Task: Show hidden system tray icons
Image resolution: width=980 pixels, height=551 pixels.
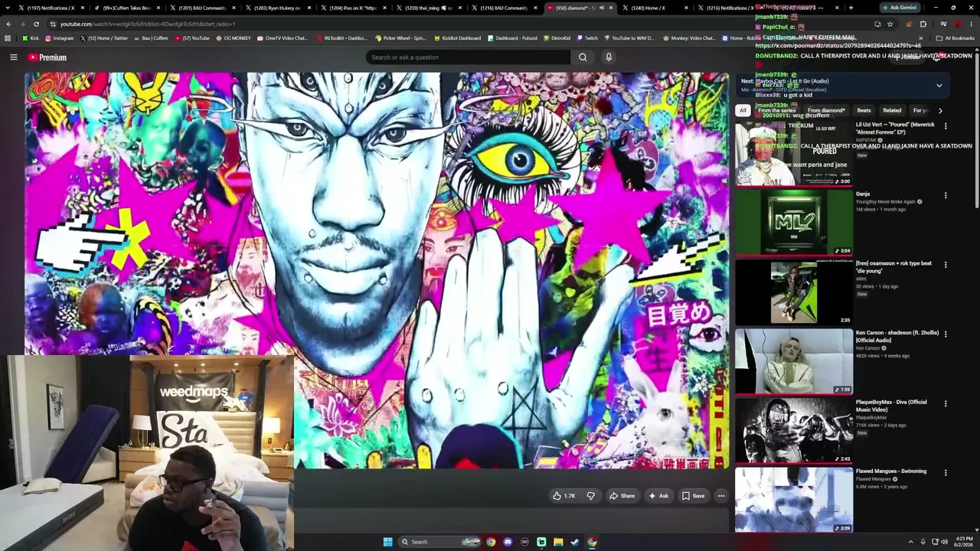Action: coord(912,542)
